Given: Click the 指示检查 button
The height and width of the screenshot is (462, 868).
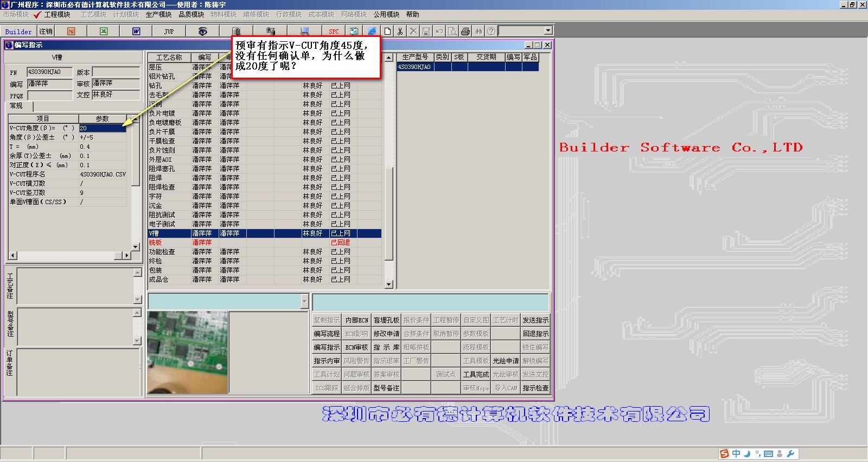Looking at the screenshot, I should click(x=535, y=388).
